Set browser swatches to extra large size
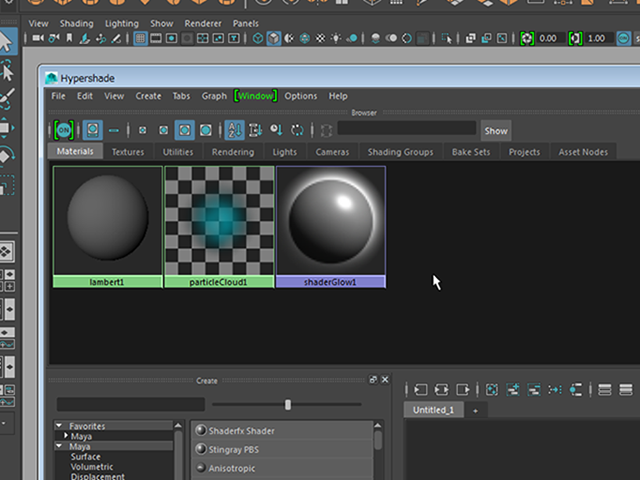Viewport: 640px width, 480px height. pyautogui.click(x=206, y=131)
